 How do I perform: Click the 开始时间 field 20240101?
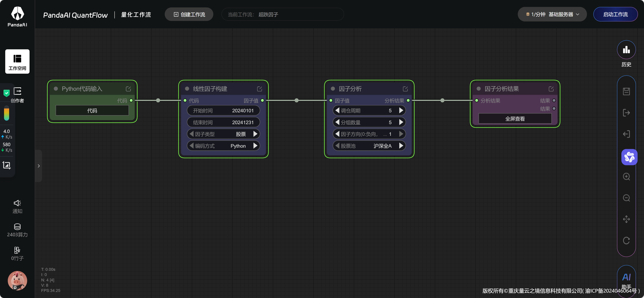pyautogui.click(x=223, y=110)
